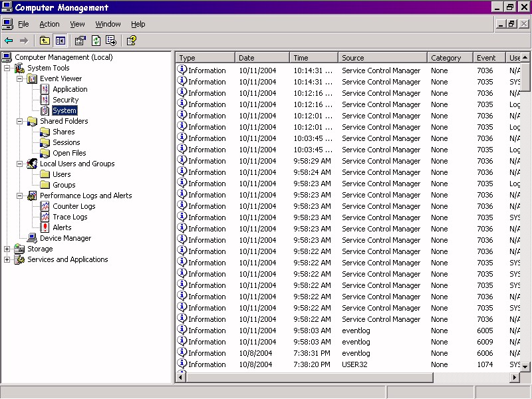Open the View menu

pyautogui.click(x=77, y=24)
